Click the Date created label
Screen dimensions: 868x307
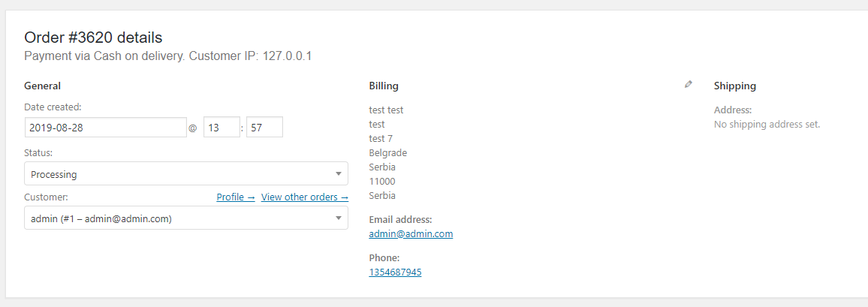pyautogui.click(x=53, y=107)
